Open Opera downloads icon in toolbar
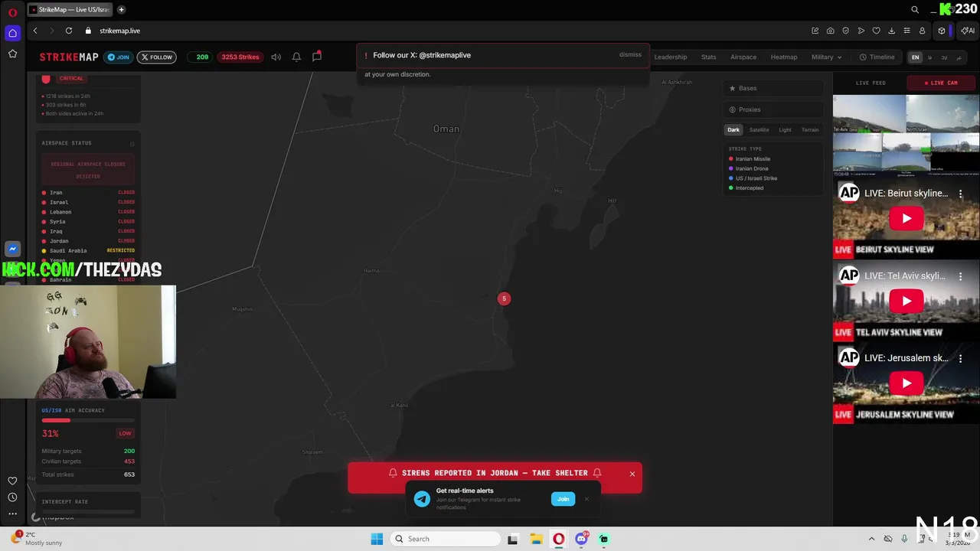Screen dimensions: 980x551 click(891, 31)
